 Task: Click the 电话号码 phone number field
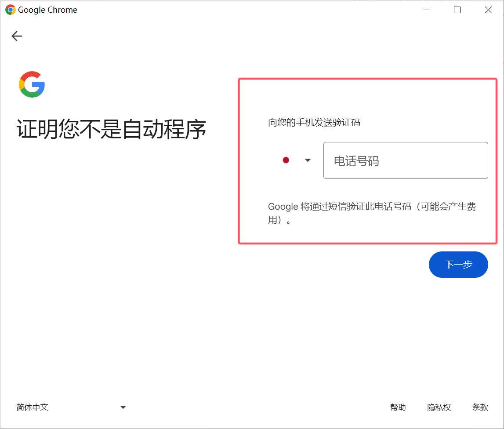[406, 160]
